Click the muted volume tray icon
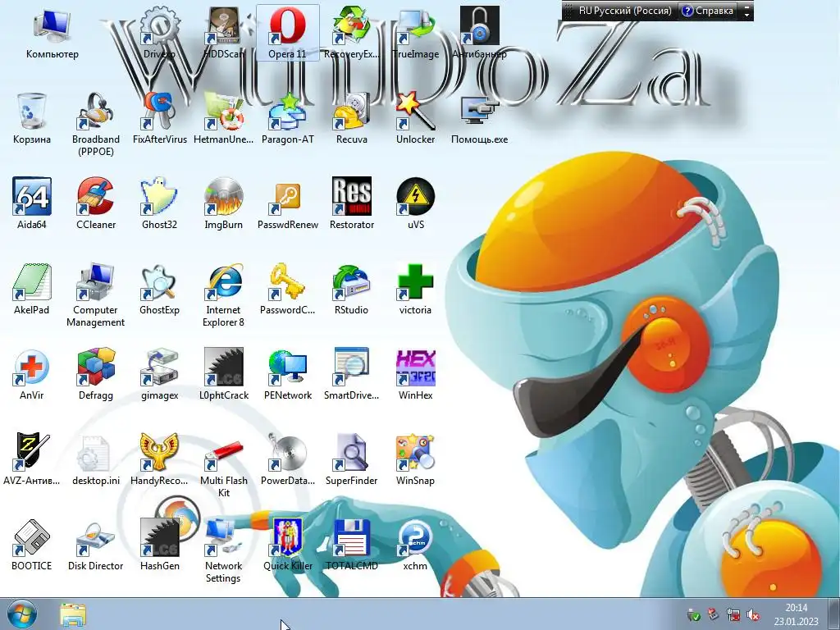840x630 pixels. pyautogui.click(x=753, y=614)
